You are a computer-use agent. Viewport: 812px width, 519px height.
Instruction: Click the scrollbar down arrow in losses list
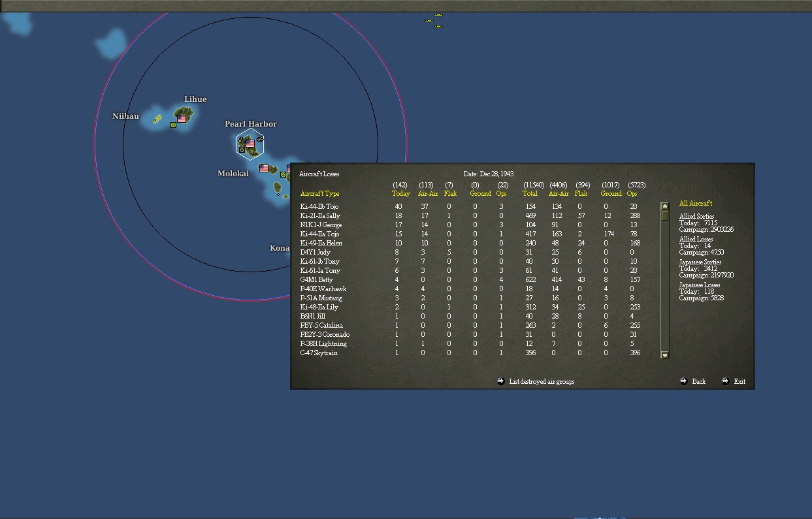click(665, 355)
